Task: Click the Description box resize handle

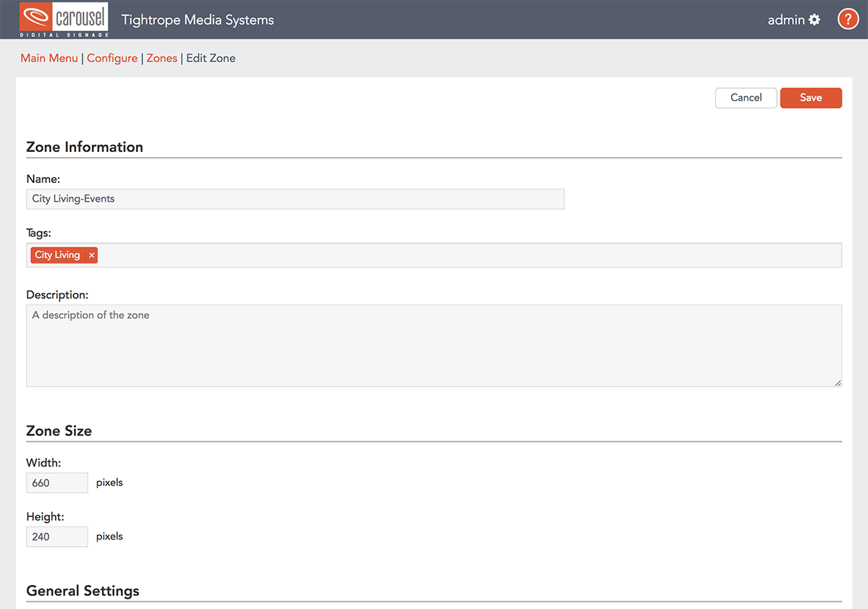Action: (838, 383)
